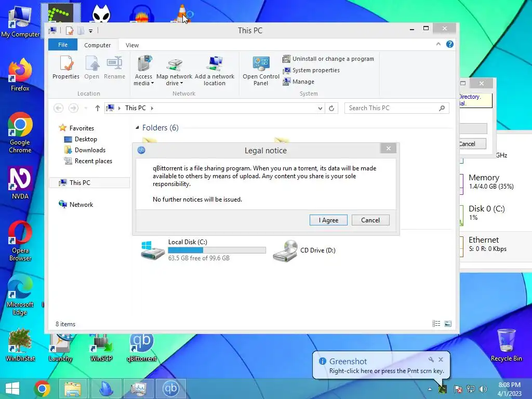The image size is (532, 399).
Task: Select This PC in the navigation pane
Action: click(89, 182)
